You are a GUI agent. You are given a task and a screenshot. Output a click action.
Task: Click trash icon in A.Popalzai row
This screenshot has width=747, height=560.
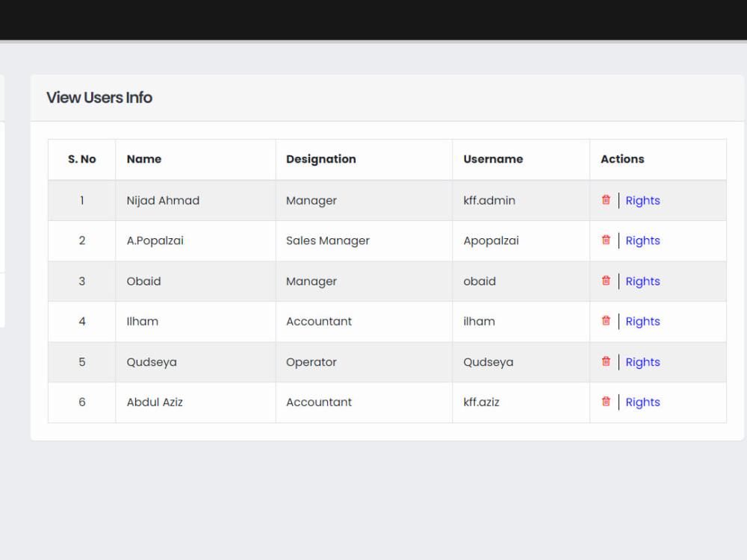pyautogui.click(x=606, y=240)
